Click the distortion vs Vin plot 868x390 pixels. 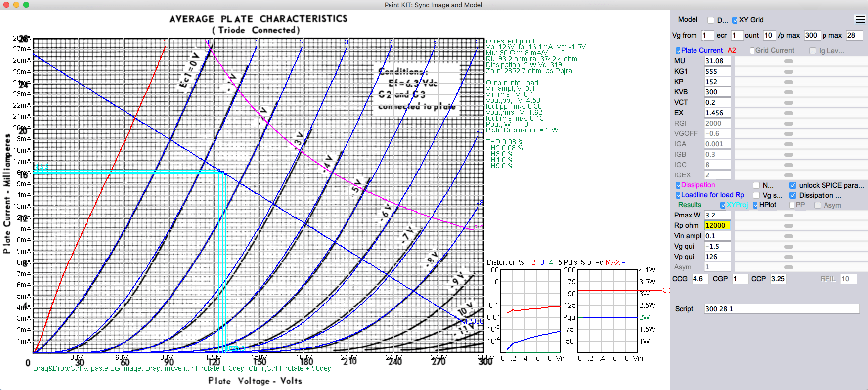(530, 311)
